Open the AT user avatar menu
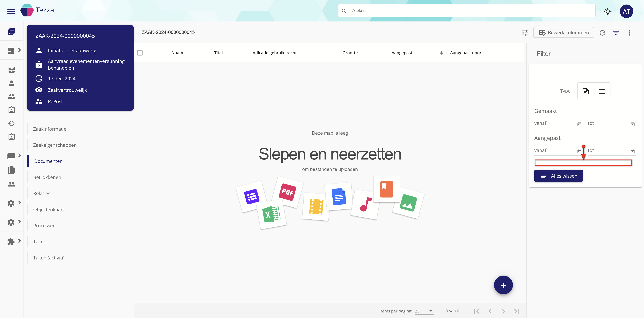 (x=626, y=11)
